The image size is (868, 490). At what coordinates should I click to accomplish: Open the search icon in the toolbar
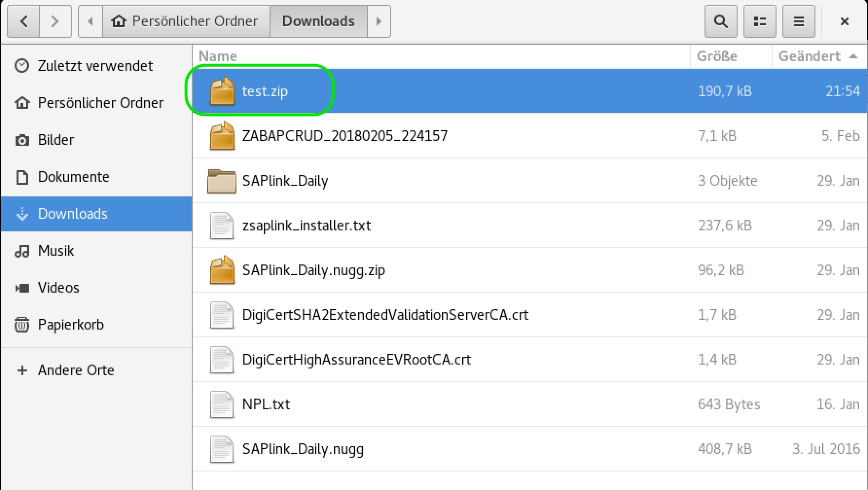(721, 21)
